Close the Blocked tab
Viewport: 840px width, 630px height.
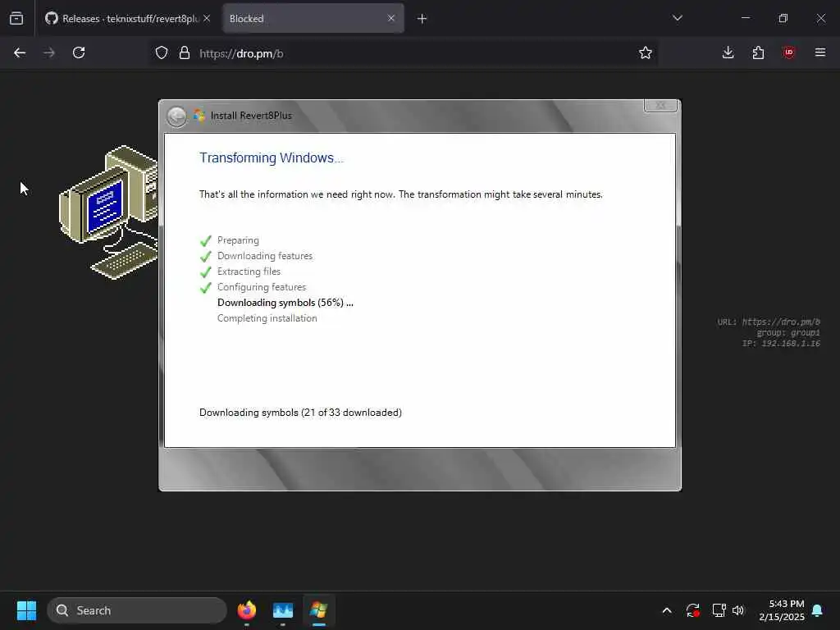coord(391,18)
